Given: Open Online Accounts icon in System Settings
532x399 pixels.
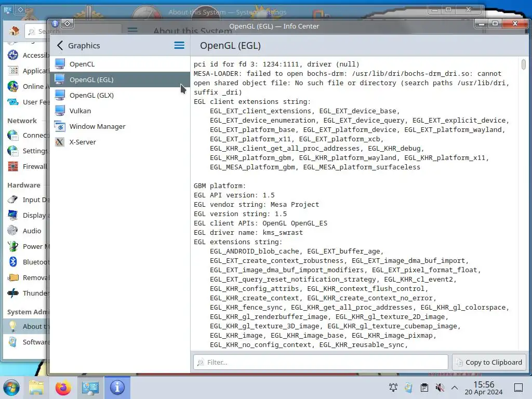Looking at the screenshot, I should point(13,86).
